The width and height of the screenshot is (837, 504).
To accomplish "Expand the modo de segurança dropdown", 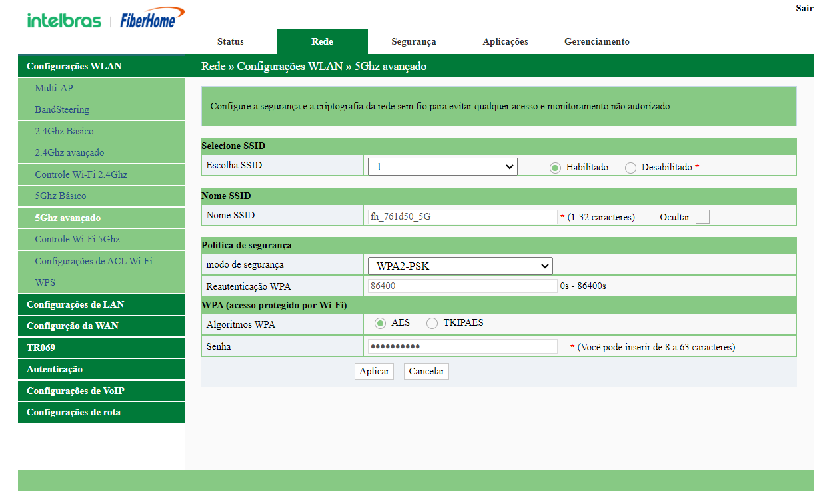I will [460, 266].
